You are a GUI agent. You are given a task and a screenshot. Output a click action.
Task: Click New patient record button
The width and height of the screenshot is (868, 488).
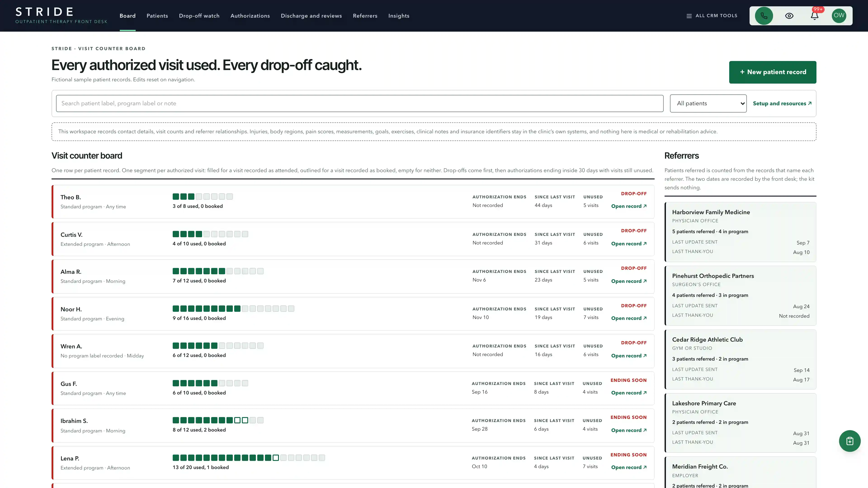773,72
